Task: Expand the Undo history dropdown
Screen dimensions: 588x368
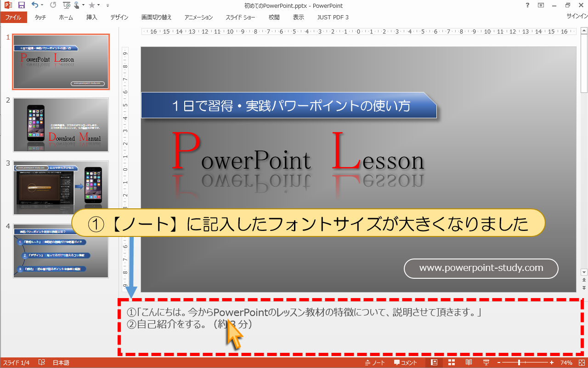Action: point(42,6)
